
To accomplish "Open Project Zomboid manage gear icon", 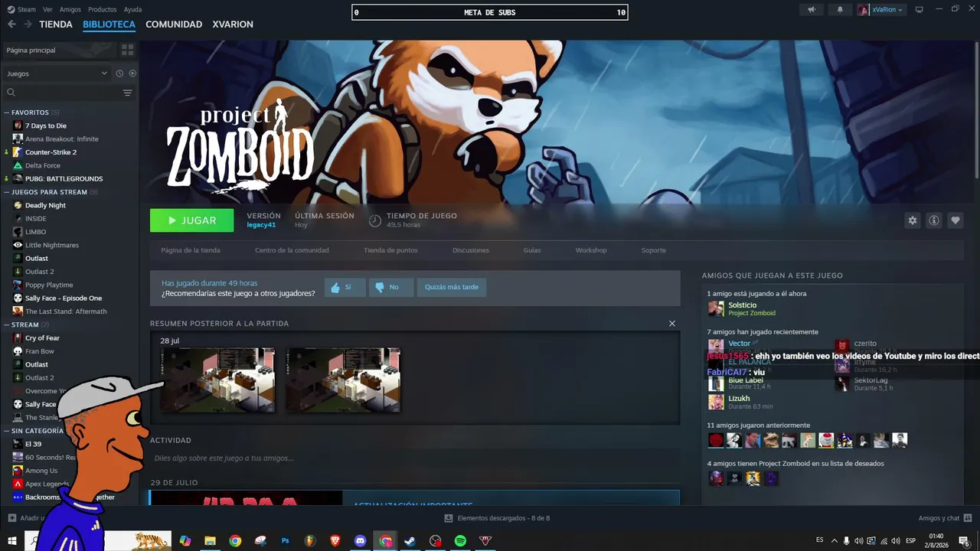I will [913, 220].
